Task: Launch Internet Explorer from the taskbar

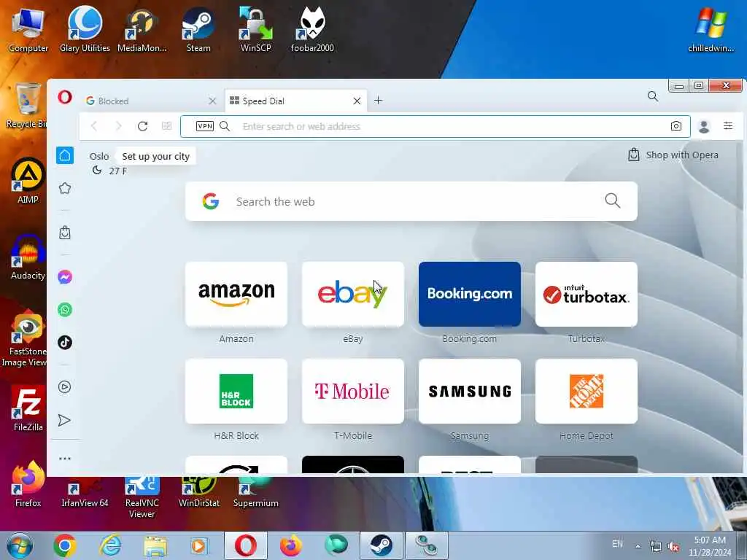Action: click(x=110, y=545)
